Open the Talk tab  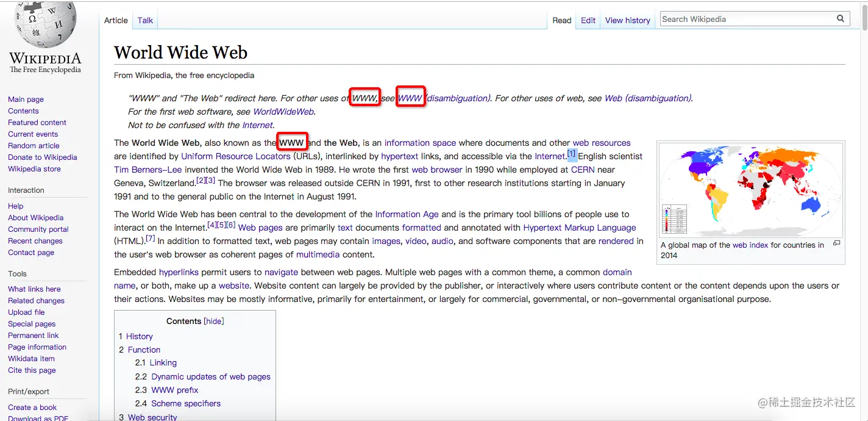pyautogui.click(x=145, y=20)
